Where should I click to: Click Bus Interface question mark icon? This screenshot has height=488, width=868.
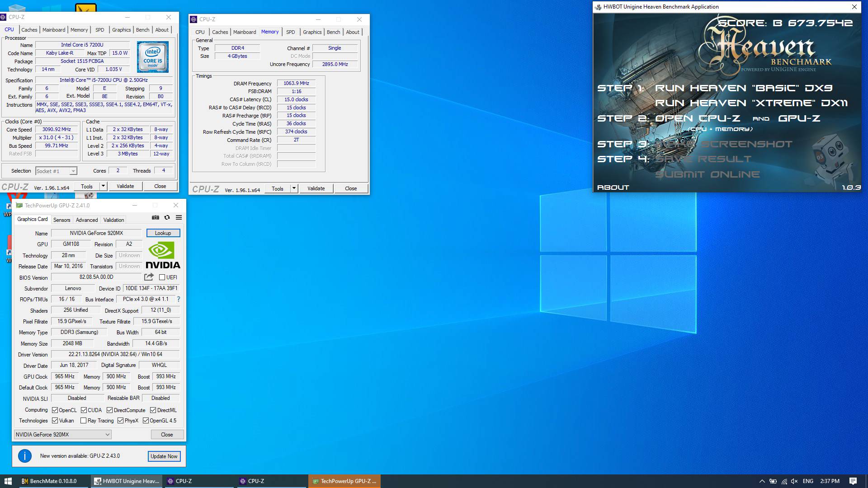click(x=179, y=299)
